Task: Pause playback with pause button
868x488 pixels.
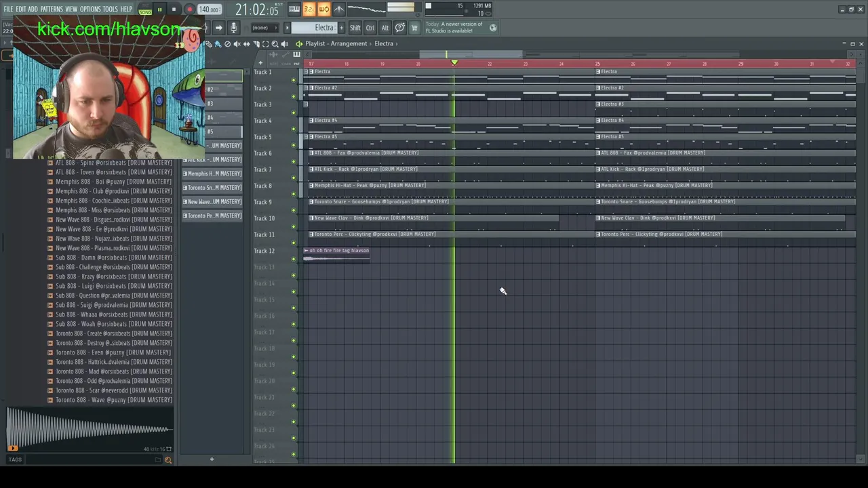Action: (x=159, y=9)
